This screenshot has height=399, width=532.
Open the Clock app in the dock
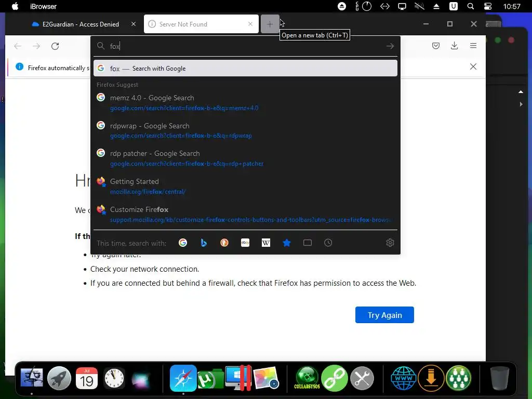coord(114,378)
